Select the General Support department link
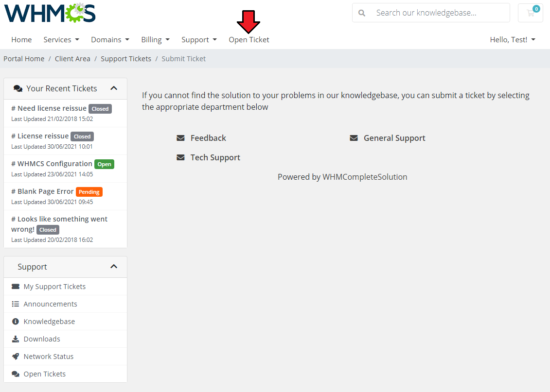The image size is (550, 392). tap(394, 138)
